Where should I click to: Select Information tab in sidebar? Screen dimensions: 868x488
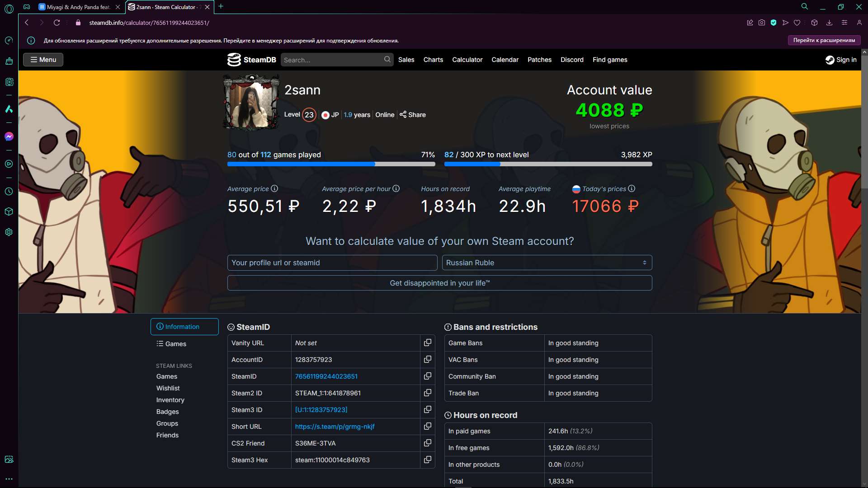pos(184,327)
